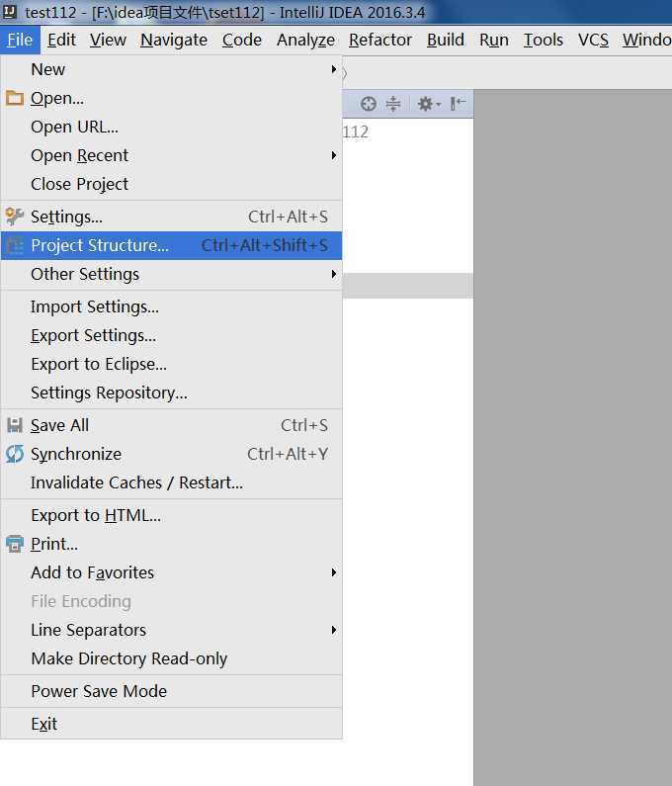Open the Tools menu

tap(544, 40)
